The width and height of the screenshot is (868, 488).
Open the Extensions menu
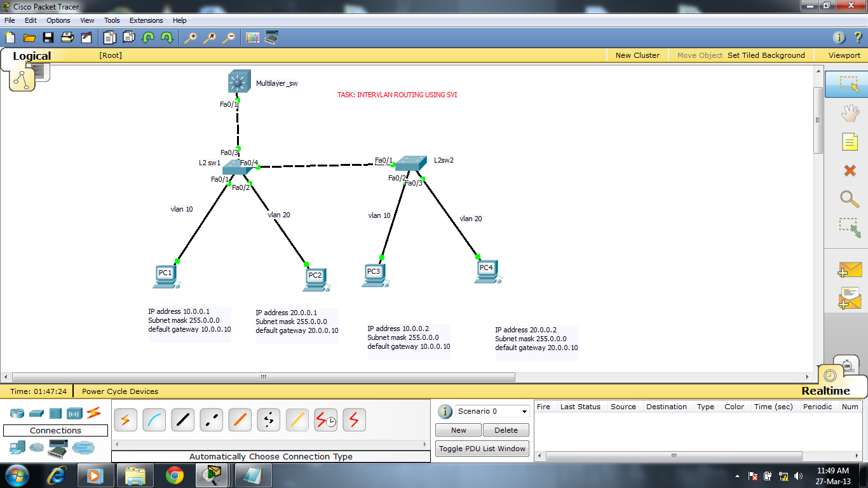(146, 20)
